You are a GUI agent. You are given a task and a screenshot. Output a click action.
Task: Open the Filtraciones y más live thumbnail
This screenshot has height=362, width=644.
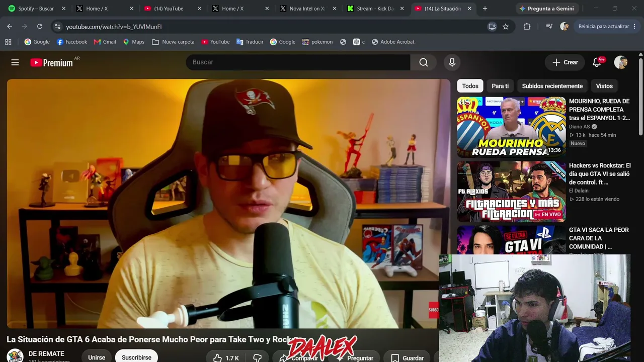[511, 192]
